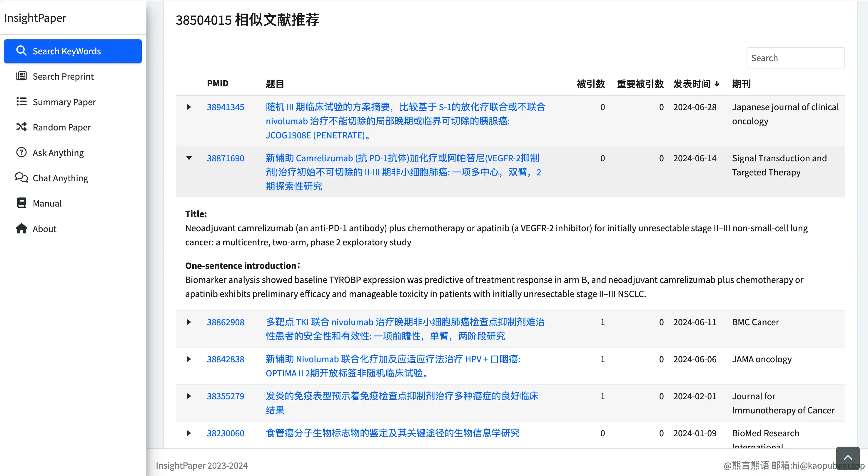Click 'Signal Transduction and Targeted Therapy' journal cell

[x=779, y=165]
